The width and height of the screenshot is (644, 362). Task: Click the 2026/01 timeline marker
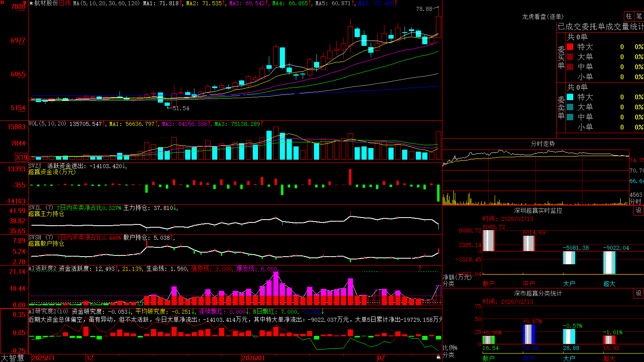[x=254, y=358]
